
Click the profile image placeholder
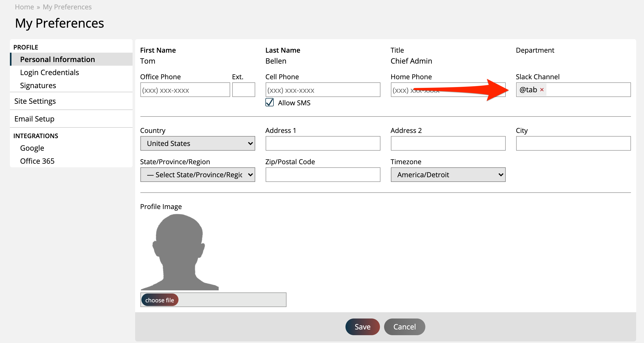click(180, 252)
